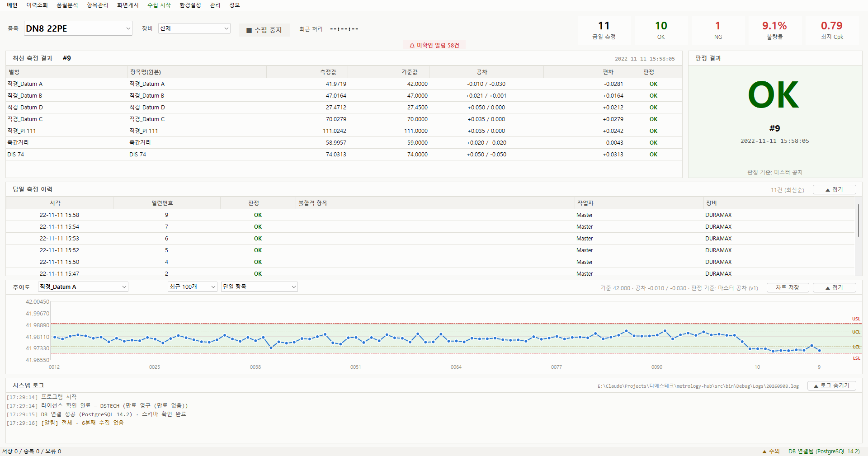Click the USL limit label on chart
Screen dimensions: 868x456
click(x=856, y=319)
